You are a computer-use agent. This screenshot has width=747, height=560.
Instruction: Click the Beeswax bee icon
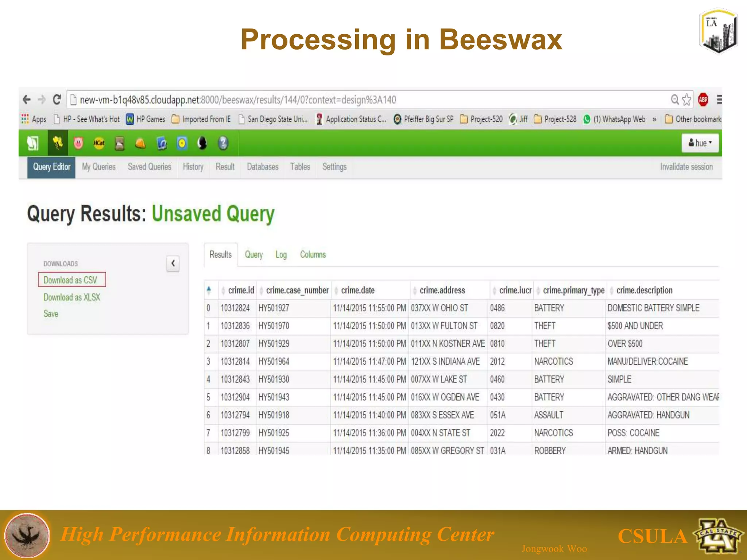click(x=58, y=143)
